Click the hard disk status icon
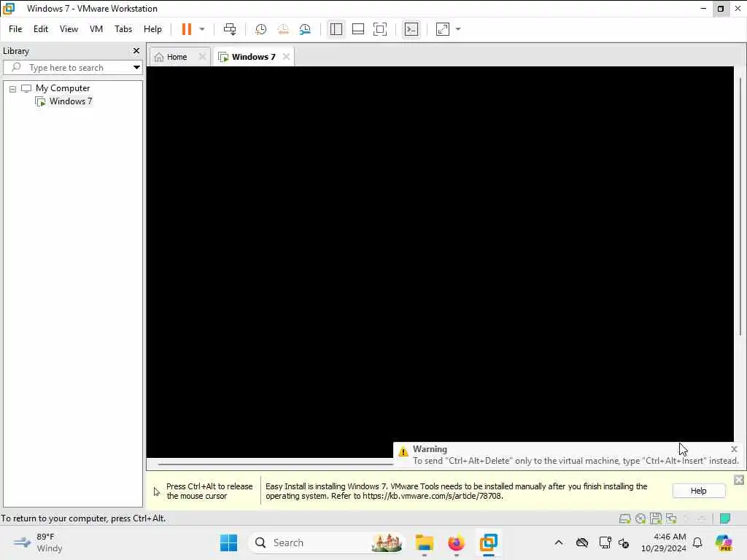Image resolution: width=747 pixels, height=560 pixels. click(x=624, y=518)
